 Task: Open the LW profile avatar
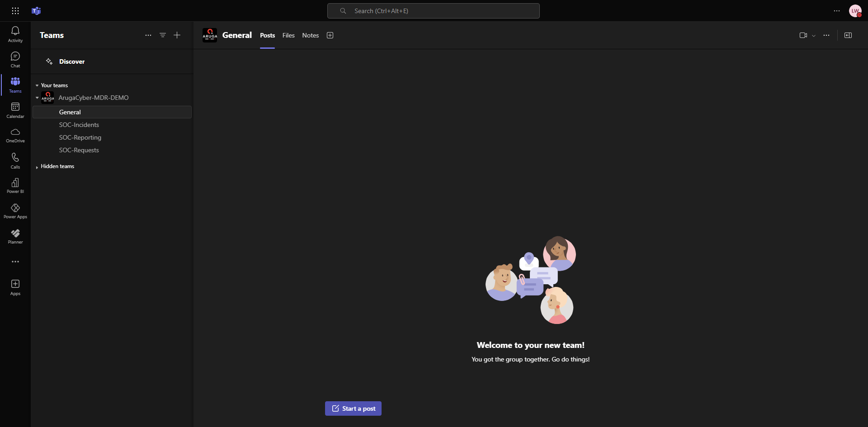coord(855,11)
